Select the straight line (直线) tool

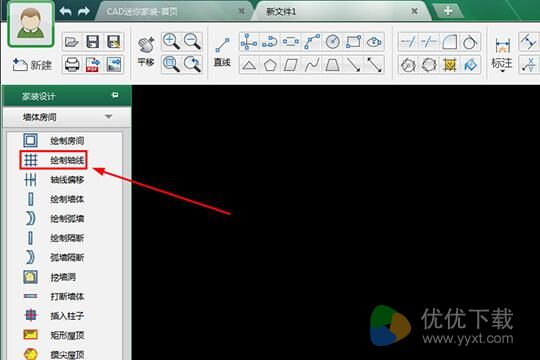pyautogui.click(x=222, y=52)
